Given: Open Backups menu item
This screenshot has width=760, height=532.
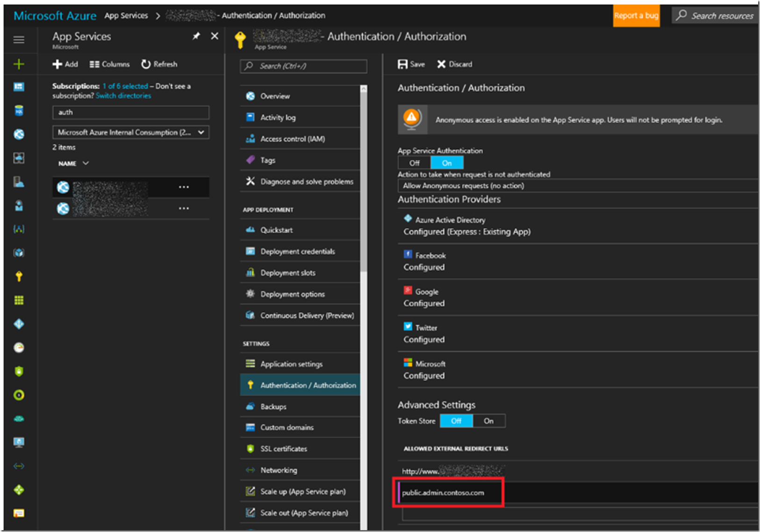Looking at the screenshot, I should (x=300, y=406).
